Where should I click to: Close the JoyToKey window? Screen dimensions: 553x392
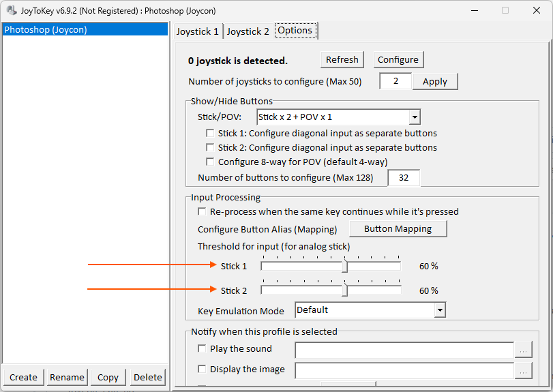pos(537,11)
